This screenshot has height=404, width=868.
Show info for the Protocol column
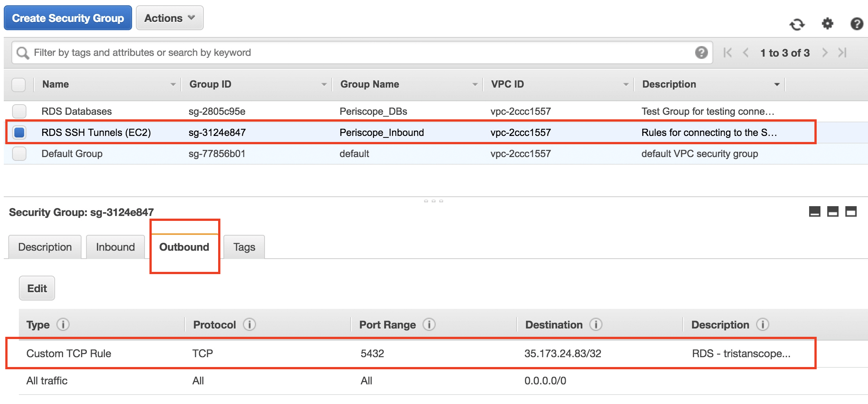pyautogui.click(x=249, y=324)
